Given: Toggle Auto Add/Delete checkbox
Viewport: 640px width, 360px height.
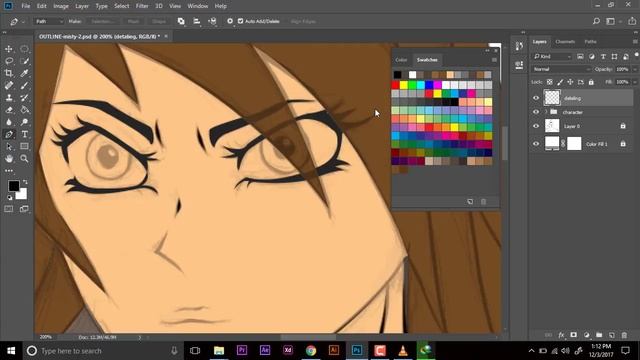Looking at the screenshot, I should click(240, 21).
